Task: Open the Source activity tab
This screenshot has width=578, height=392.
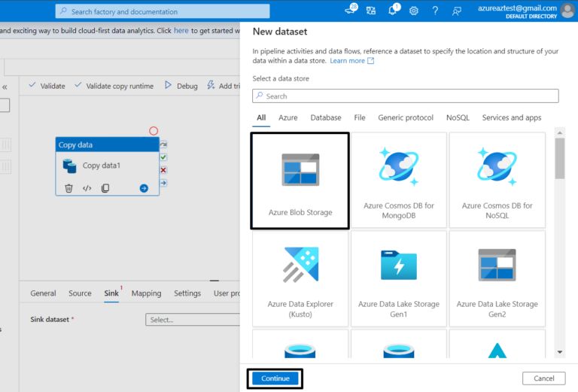Action: pyautogui.click(x=80, y=293)
